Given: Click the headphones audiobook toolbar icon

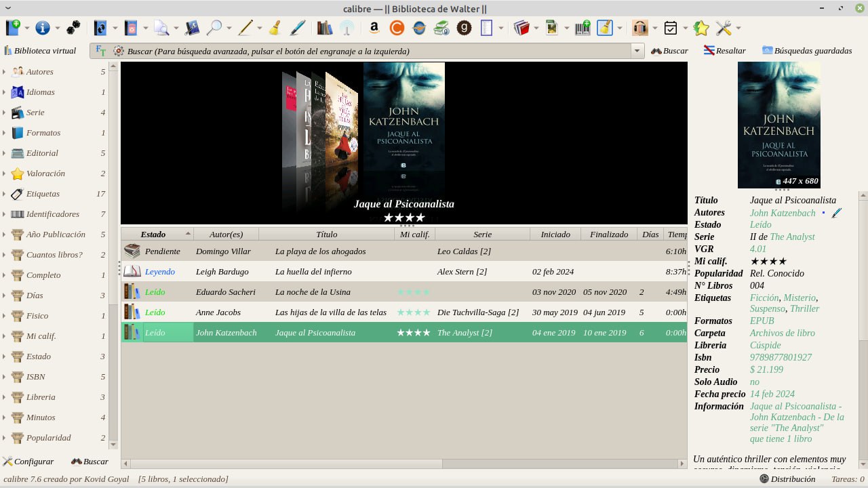Looking at the screenshot, I should pyautogui.click(x=640, y=28).
